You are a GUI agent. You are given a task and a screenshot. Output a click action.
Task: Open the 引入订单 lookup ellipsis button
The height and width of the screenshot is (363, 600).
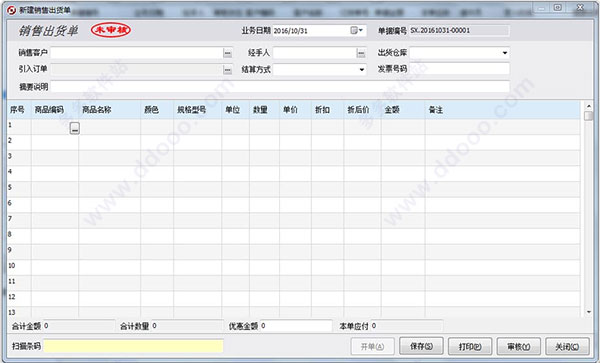[227, 70]
